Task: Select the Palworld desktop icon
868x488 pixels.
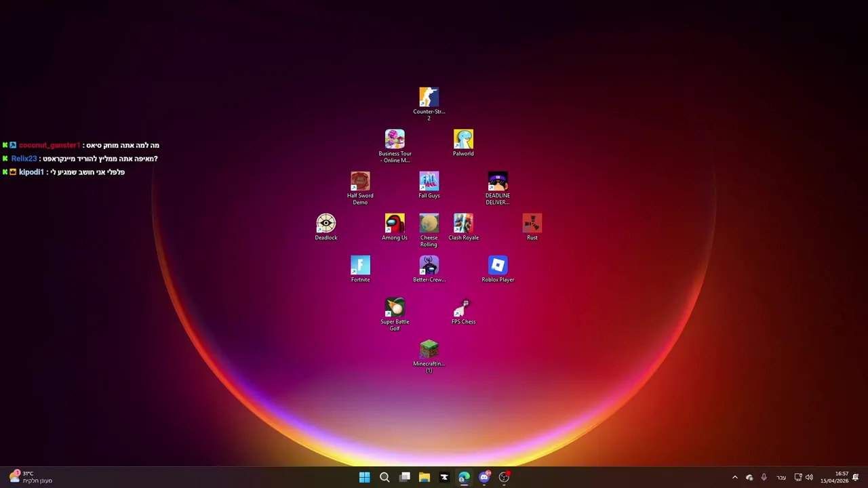Action: point(463,143)
